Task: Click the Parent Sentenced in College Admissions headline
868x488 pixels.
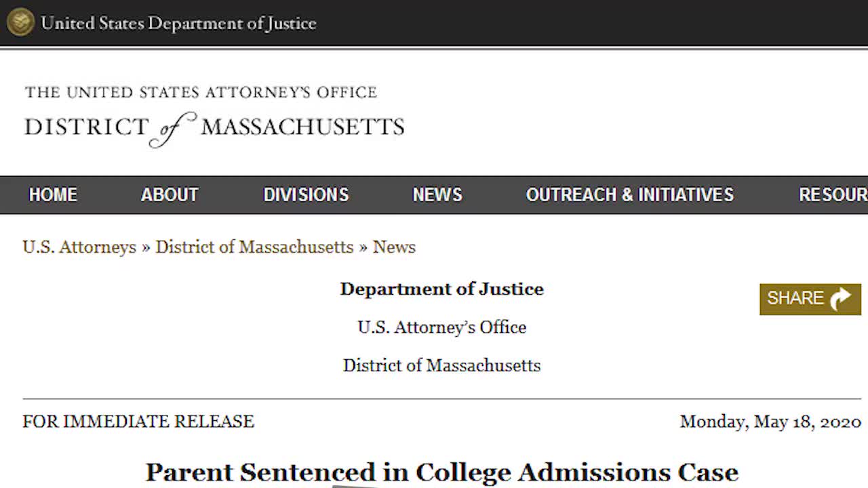Action: click(441, 472)
